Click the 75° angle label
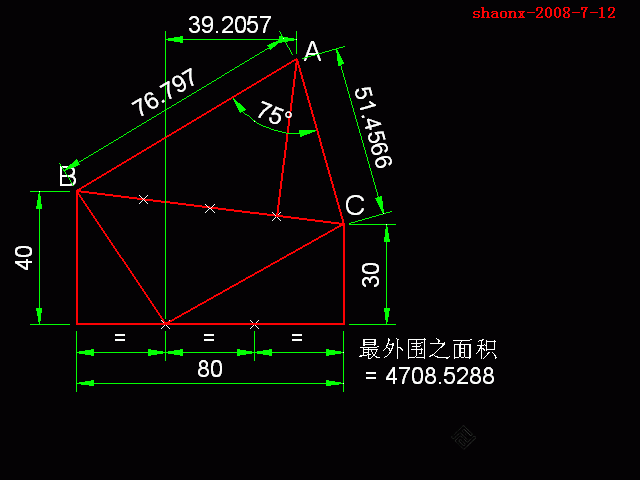 pos(275,113)
